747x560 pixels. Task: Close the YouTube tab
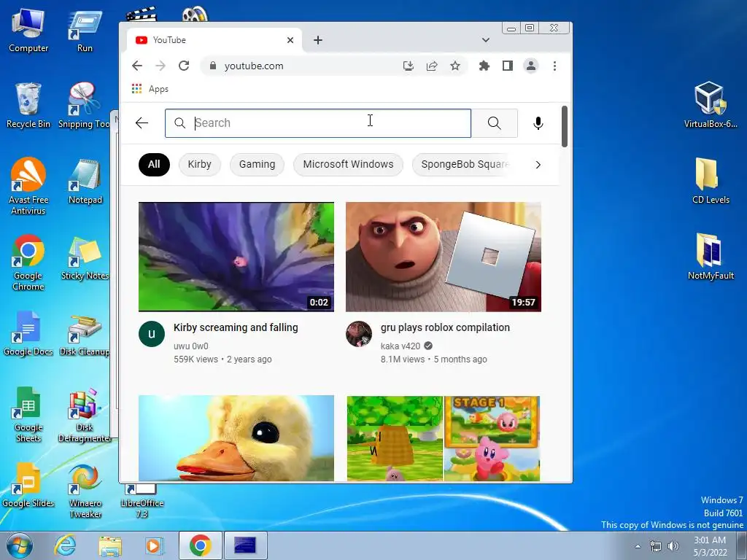coord(290,40)
